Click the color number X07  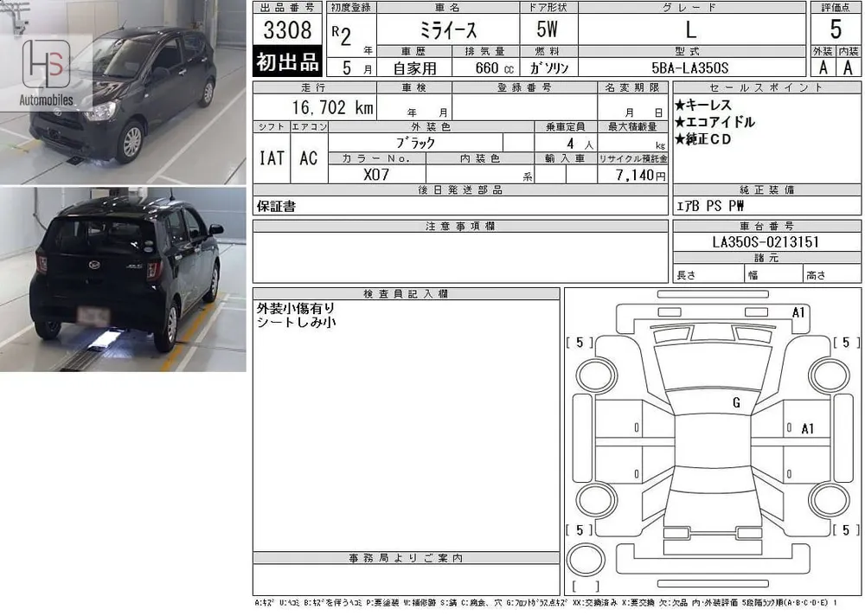pos(376,175)
